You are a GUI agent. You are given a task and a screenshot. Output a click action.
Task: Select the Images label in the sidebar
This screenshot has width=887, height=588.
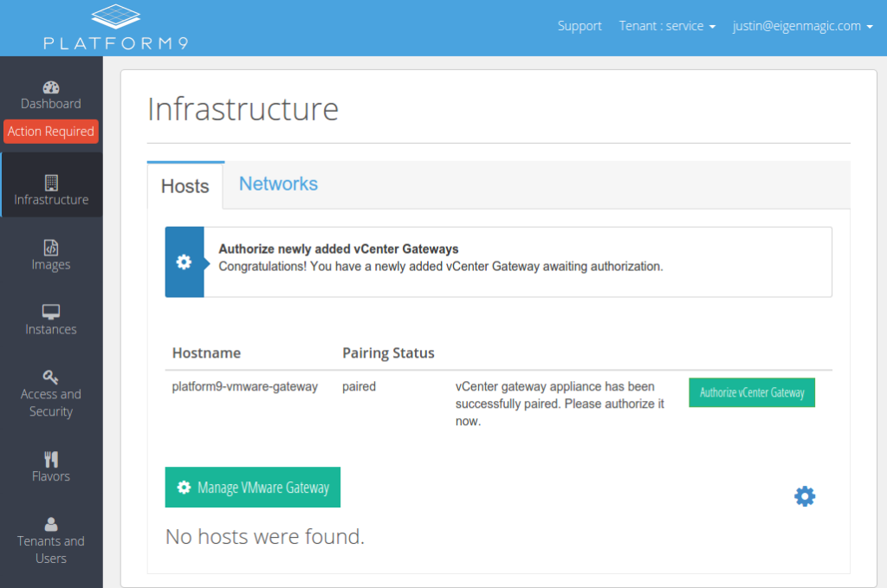point(51,265)
